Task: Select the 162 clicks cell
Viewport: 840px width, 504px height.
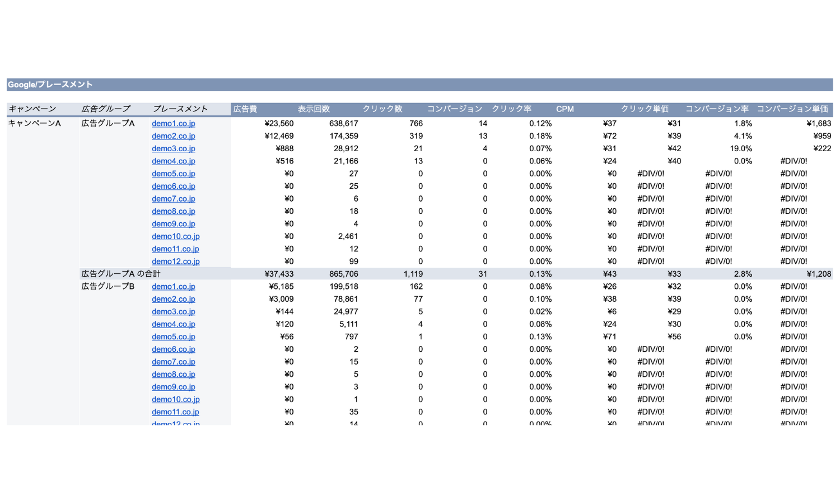Action: tap(416, 287)
